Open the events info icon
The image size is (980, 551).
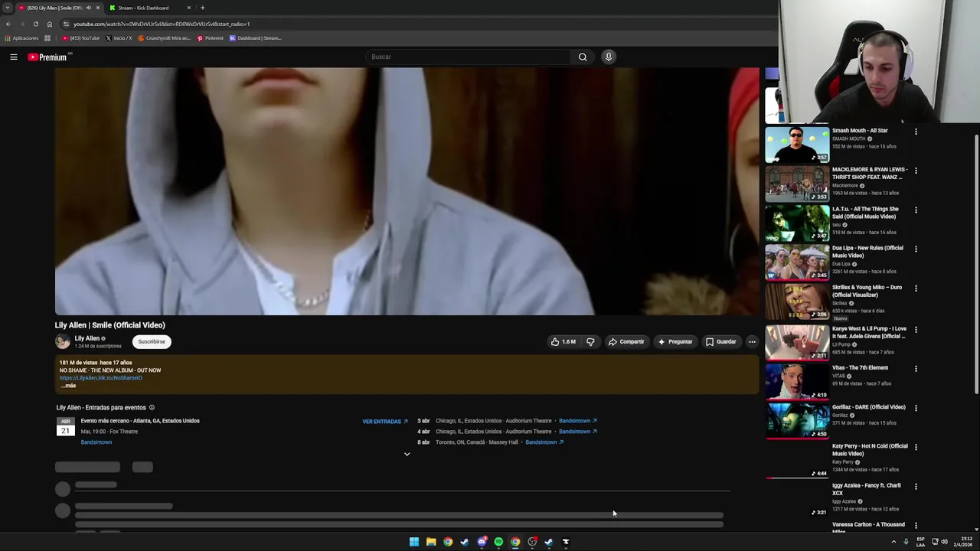[x=152, y=408]
